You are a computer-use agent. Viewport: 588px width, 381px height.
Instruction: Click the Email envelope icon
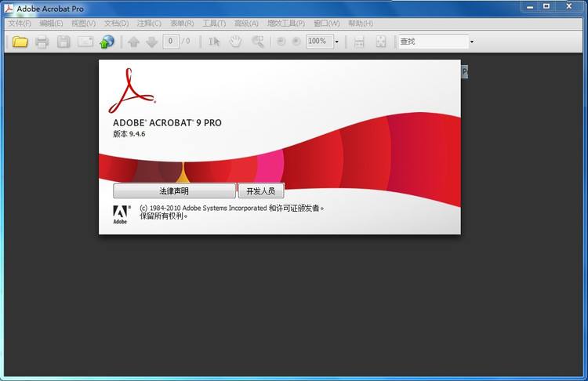point(85,42)
